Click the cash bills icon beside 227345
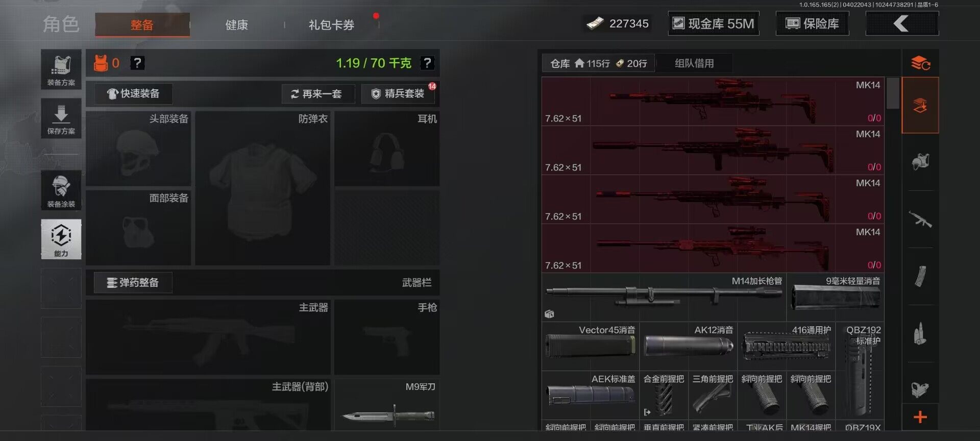The image size is (980, 441). [595, 23]
